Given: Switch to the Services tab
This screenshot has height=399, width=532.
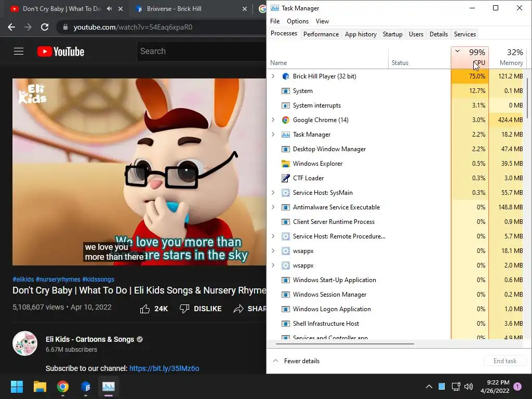Looking at the screenshot, I should click(465, 34).
